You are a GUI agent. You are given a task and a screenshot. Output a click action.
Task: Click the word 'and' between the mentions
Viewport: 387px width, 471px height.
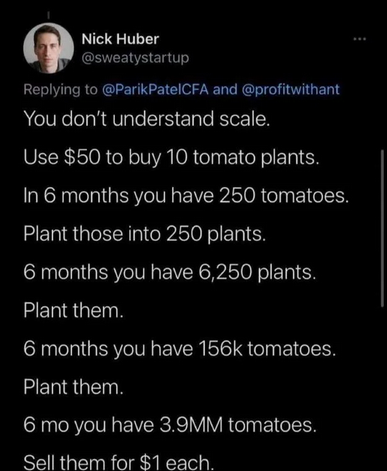[225, 89]
